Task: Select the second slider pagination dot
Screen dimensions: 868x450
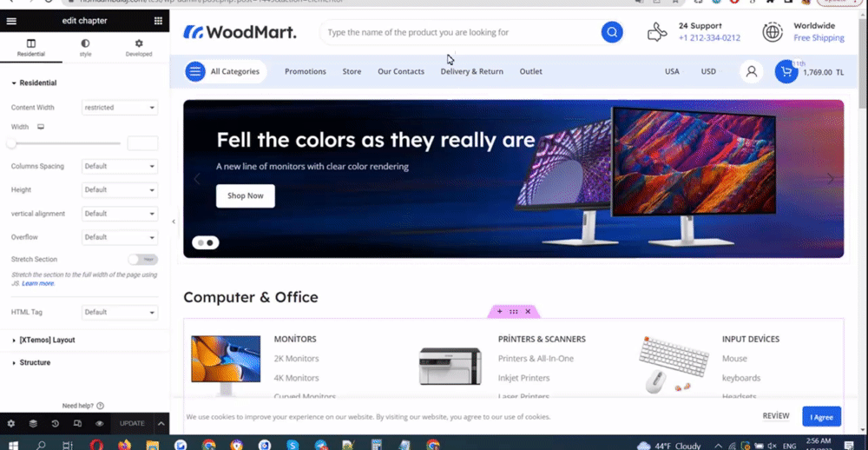Action: click(210, 242)
